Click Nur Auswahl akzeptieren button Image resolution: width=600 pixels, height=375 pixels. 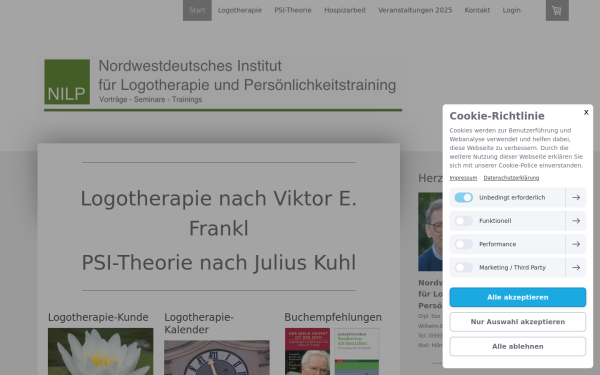tap(518, 322)
